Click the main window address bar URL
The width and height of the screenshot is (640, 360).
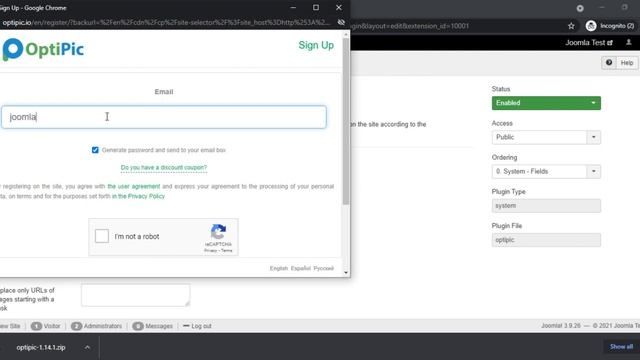pos(410,26)
